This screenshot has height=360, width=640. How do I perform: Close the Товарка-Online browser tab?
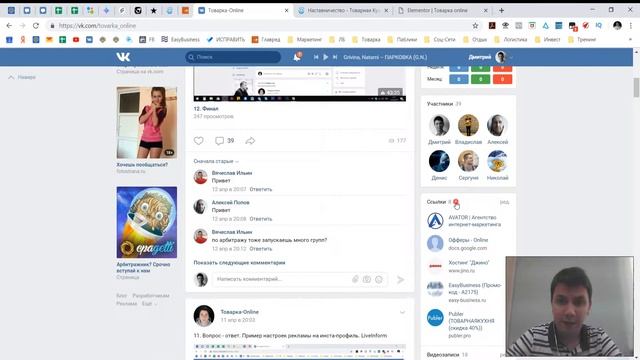287,11
